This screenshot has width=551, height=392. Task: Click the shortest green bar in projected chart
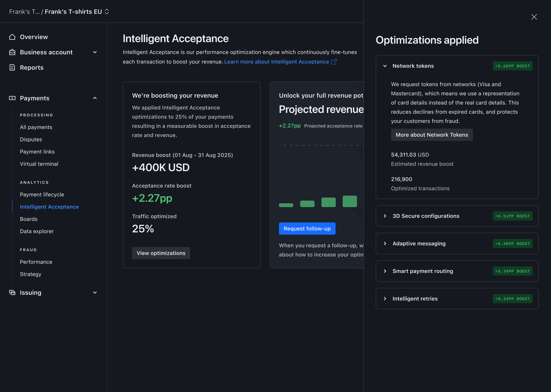click(286, 205)
